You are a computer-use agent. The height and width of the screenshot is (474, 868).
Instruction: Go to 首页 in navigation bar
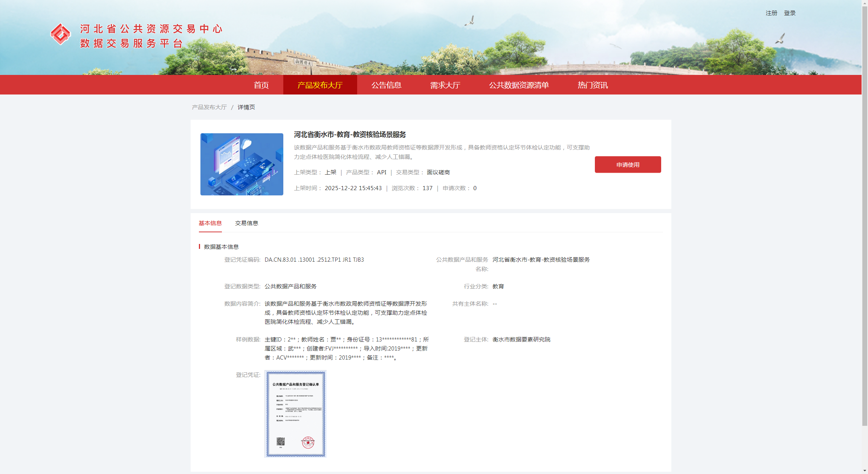[x=261, y=85]
